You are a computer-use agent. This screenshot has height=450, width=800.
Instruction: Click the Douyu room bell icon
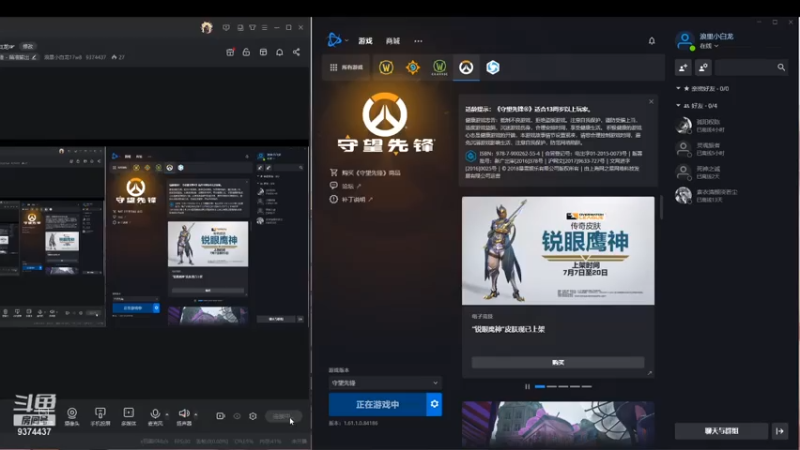280,52
